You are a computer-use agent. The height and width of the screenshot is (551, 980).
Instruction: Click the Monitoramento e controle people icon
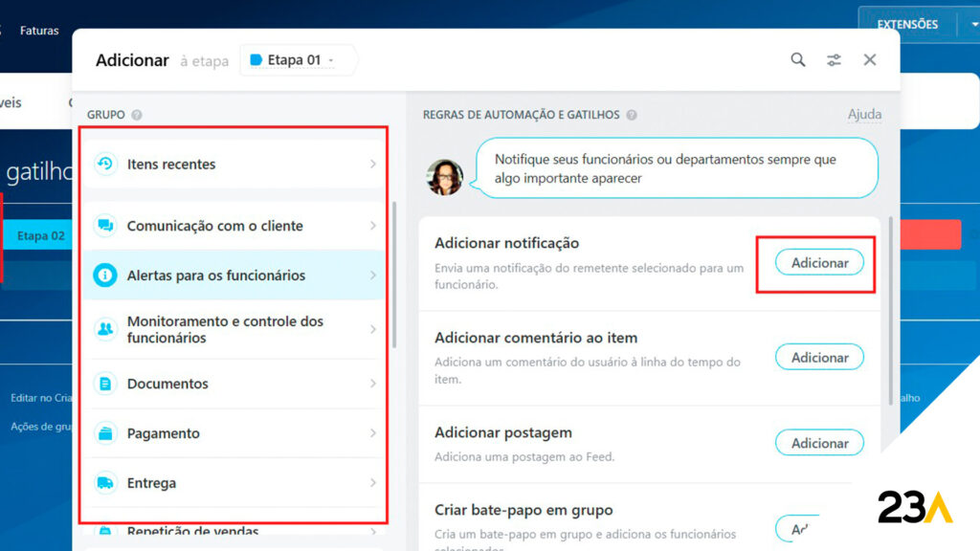coord(105,329)
